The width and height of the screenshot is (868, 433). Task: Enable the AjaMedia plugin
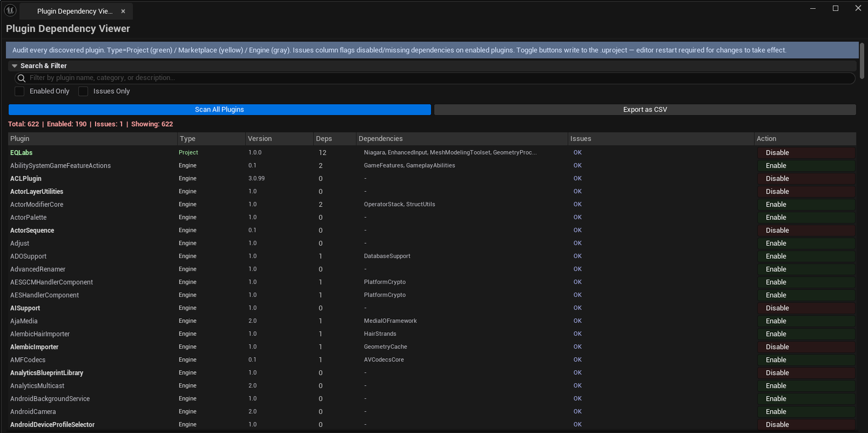(x=806, y=321)
